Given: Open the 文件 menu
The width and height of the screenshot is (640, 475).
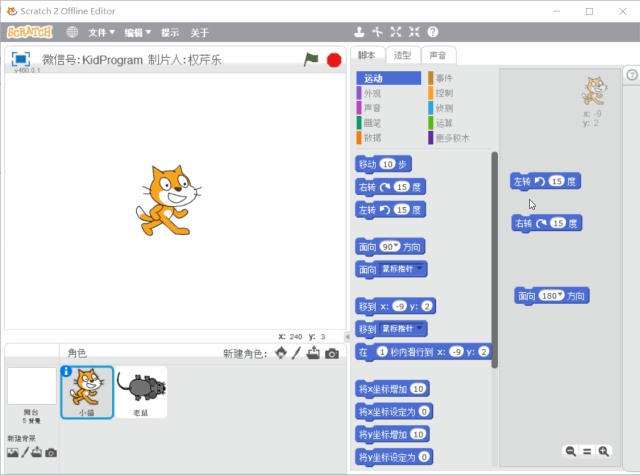Looking at the screenshot, I should 101,32.
